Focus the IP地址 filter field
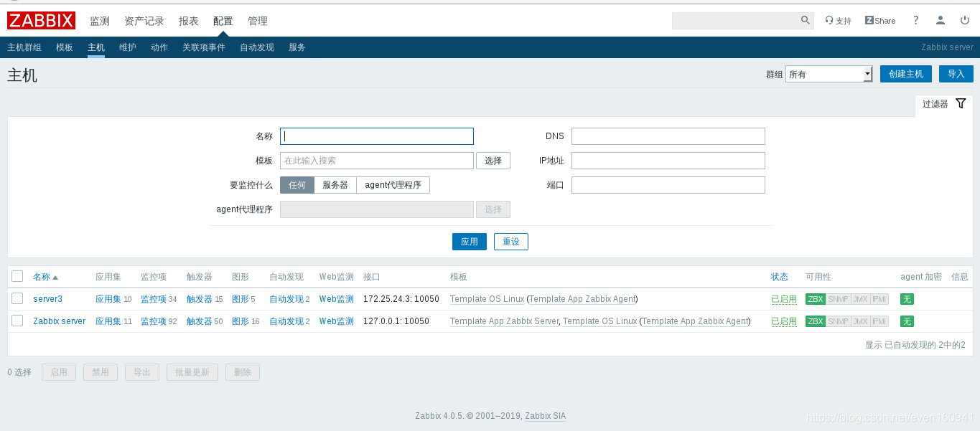The width and height of the screenshot is (980, 431). coord(668,161)
